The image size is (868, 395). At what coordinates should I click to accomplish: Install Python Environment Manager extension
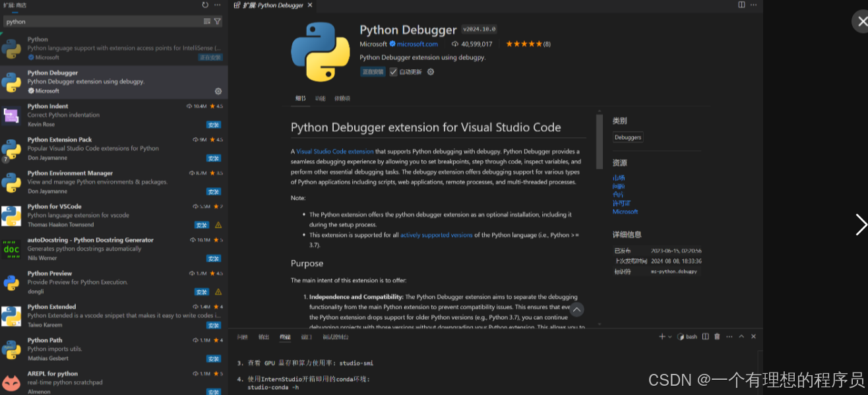[x=214, y=192]
